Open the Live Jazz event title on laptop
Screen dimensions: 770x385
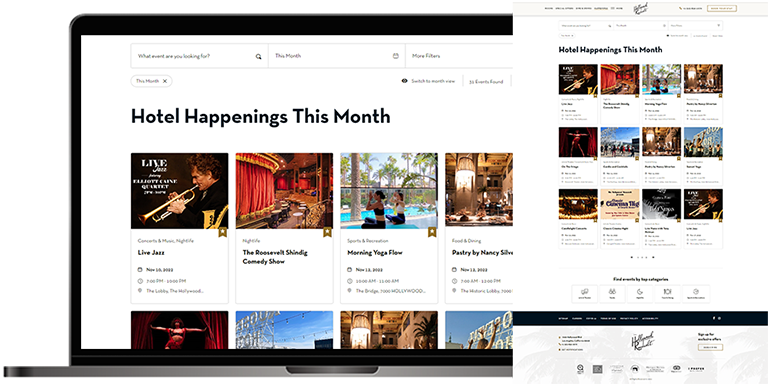click(151, 253)
